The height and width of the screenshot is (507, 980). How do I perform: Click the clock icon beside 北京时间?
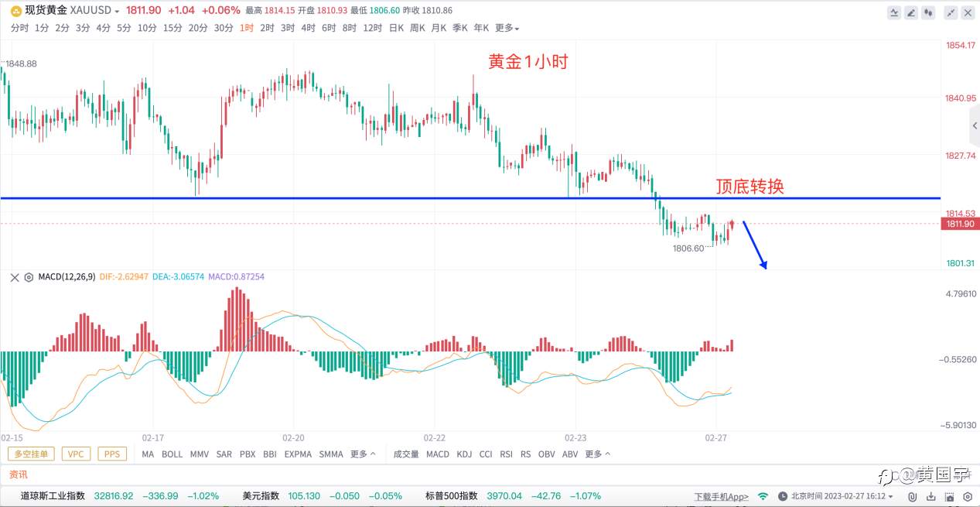(x=783, y=496)
